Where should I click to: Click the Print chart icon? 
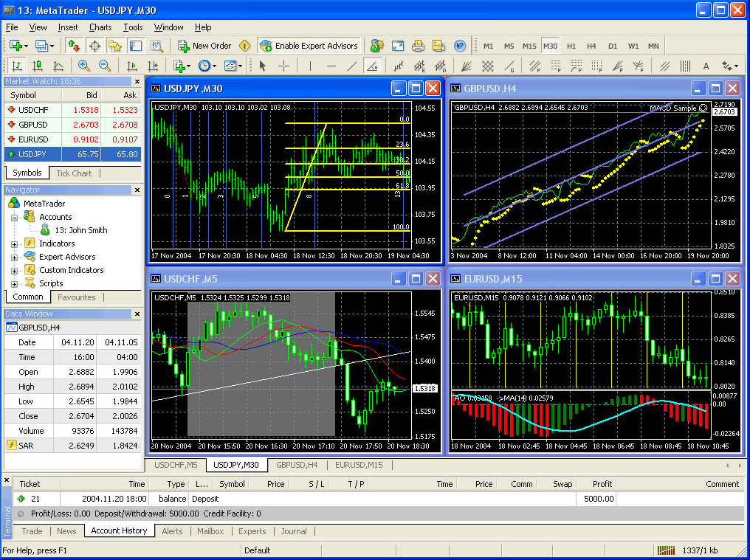[x=418, y=46]
